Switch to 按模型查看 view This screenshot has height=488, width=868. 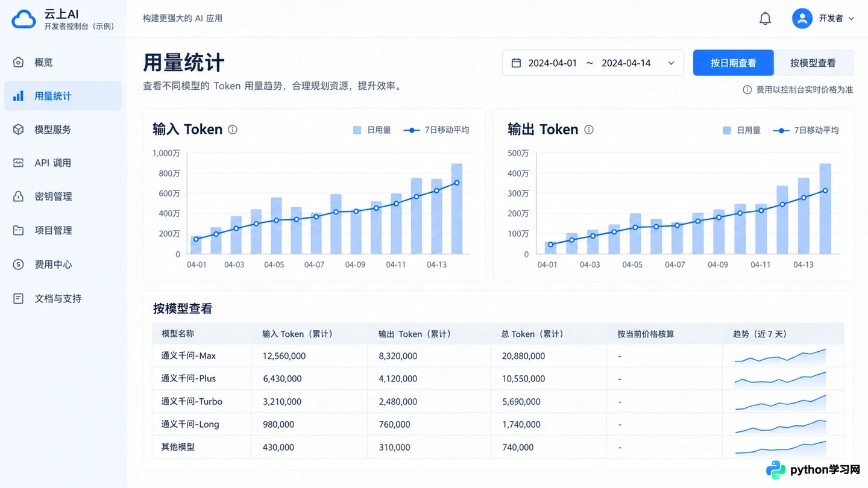(813, 63)
